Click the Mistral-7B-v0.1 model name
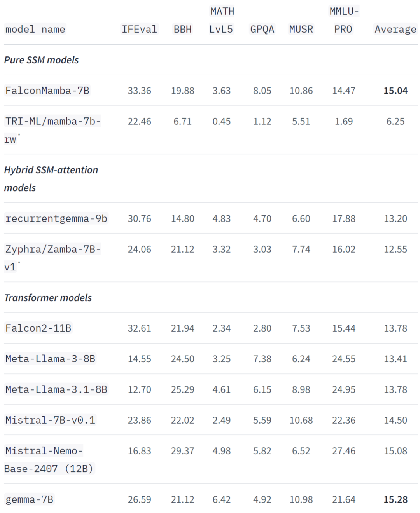Screen dimensions: 420x513 (50, 420)
